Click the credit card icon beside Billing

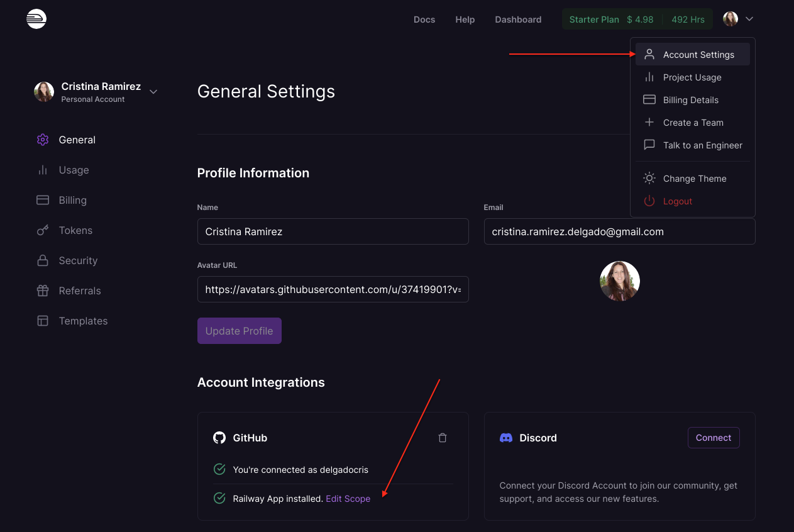tap(43, 200)
